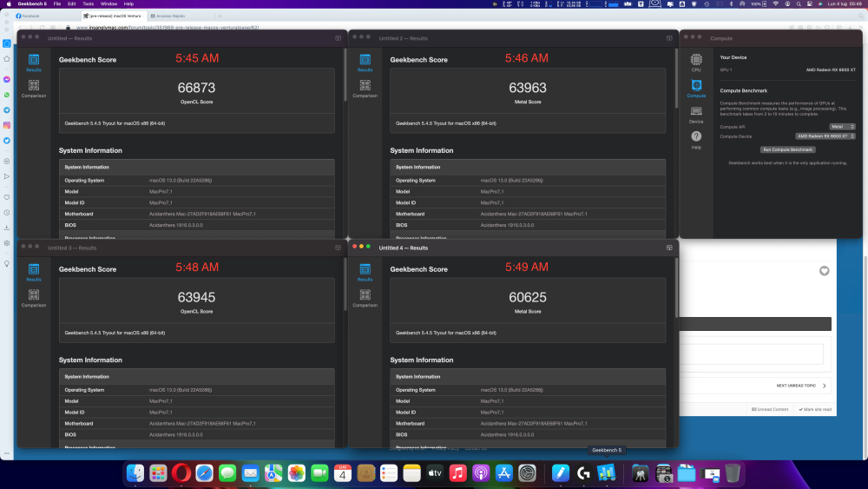The height and width of the screenshot is (489, 868).
Task: Click Unread Content link
Action: (769, 409)
